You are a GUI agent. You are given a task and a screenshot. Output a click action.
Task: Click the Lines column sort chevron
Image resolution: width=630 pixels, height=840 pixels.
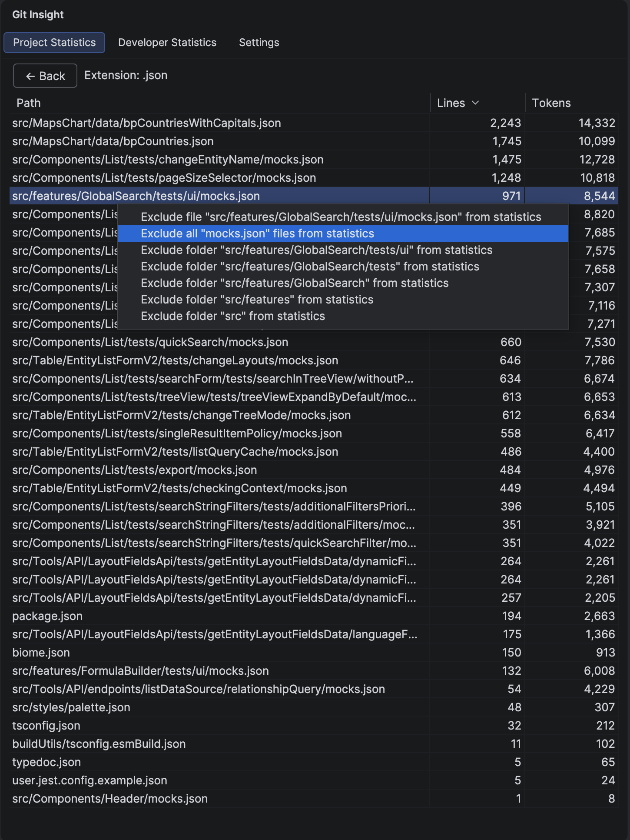(x=475, y=103)
